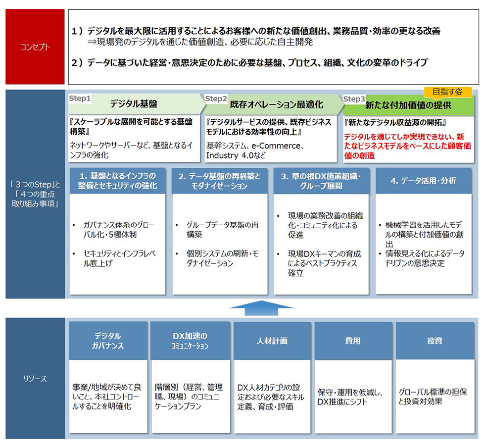Click the リソース side label
The width and height of the screenshot is (485, 448).
click(x=35, y=378)
